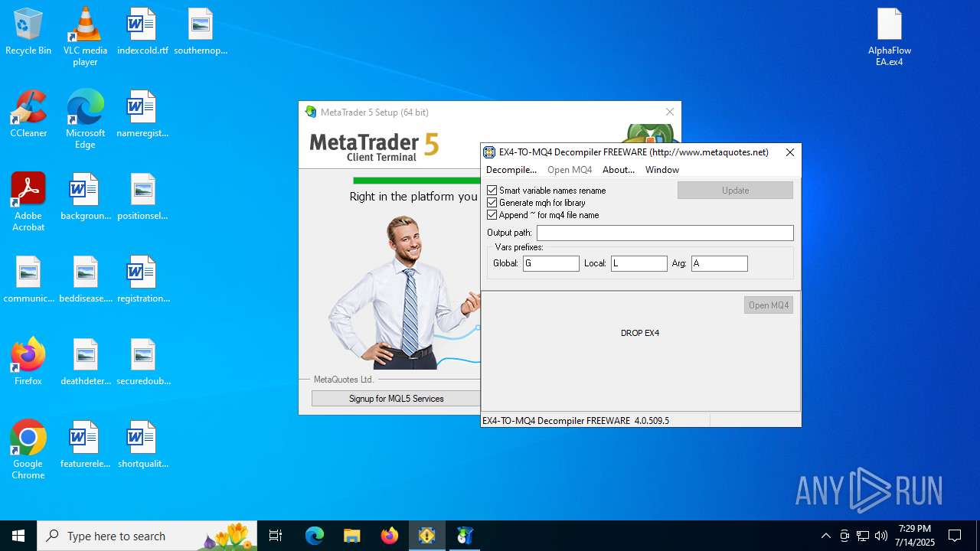The width and height of the screenshot is (980, 551).
Task: Select the beddisease... image file
Action: (85, 280)
